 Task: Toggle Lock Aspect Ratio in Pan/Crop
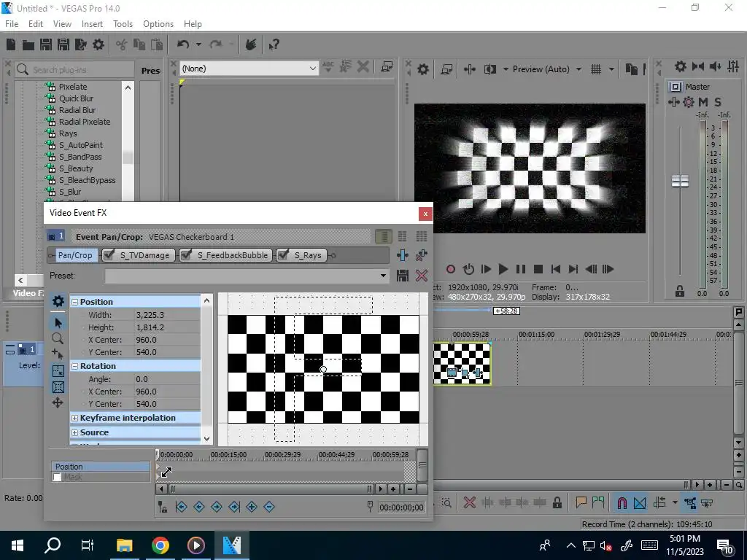tap(58, 371)
